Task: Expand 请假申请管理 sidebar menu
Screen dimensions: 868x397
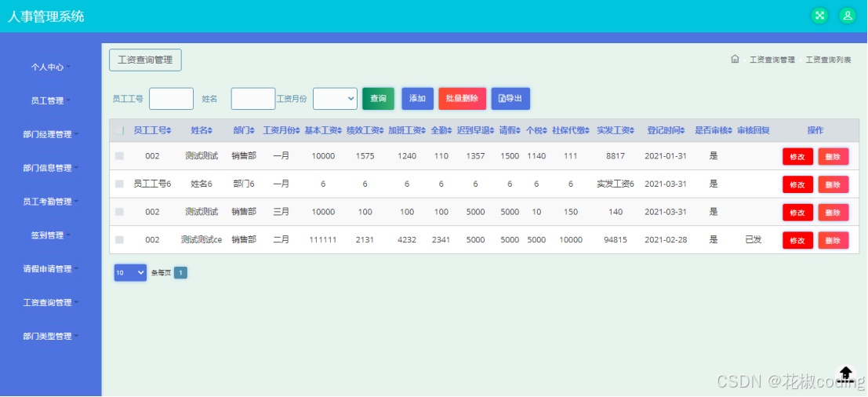Action: [x=50, y=269]
